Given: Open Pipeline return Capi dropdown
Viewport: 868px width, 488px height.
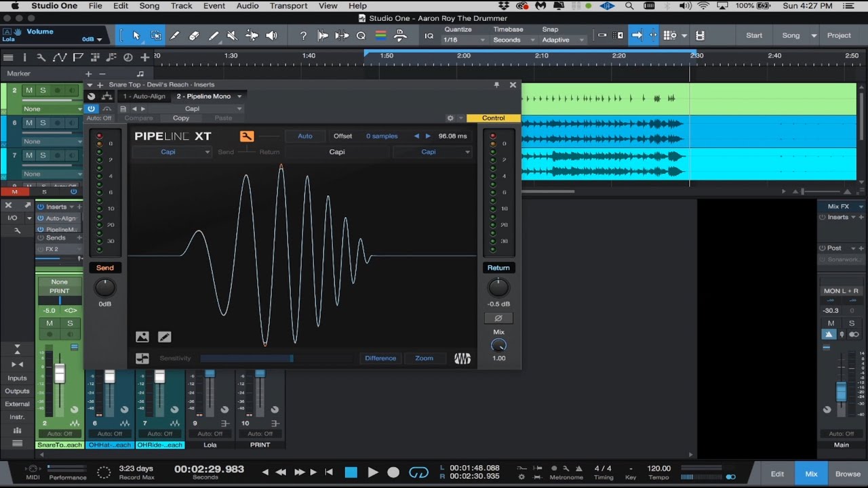Looking at the screenshot, I should 433,152.
